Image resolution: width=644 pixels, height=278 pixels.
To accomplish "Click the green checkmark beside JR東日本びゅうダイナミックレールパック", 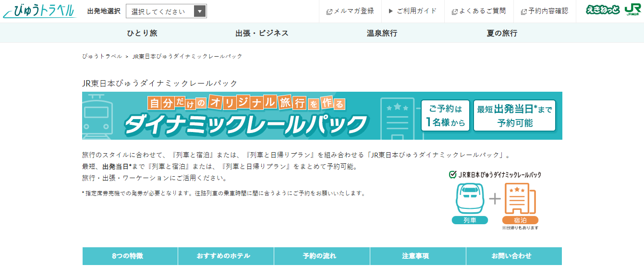I will tap(452, 175).
